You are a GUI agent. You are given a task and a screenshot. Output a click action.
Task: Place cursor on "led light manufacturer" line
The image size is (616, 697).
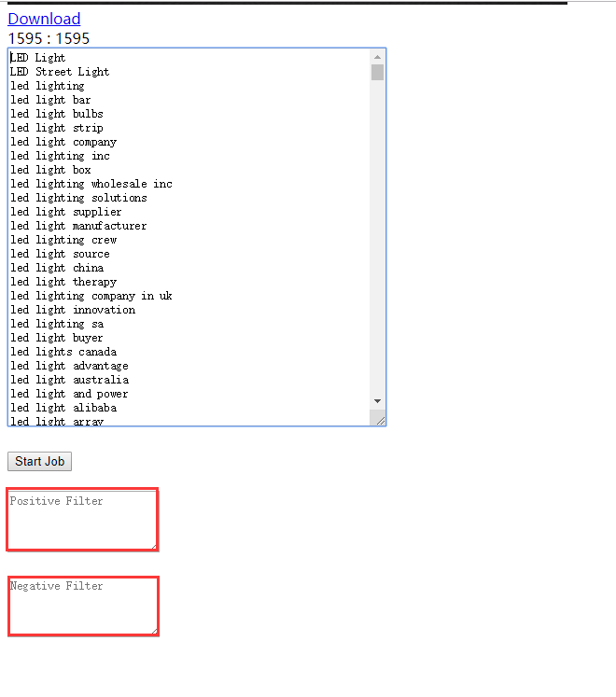(78, 226)
